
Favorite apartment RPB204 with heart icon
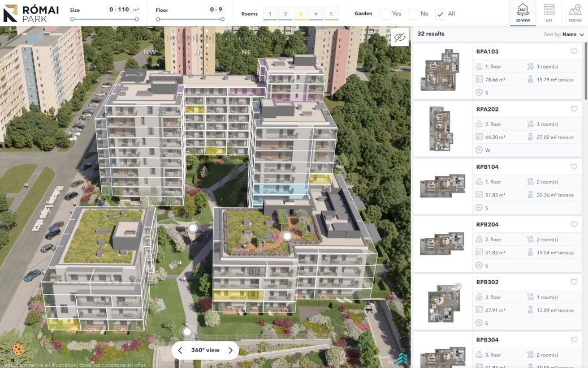[x=574, y=224]
